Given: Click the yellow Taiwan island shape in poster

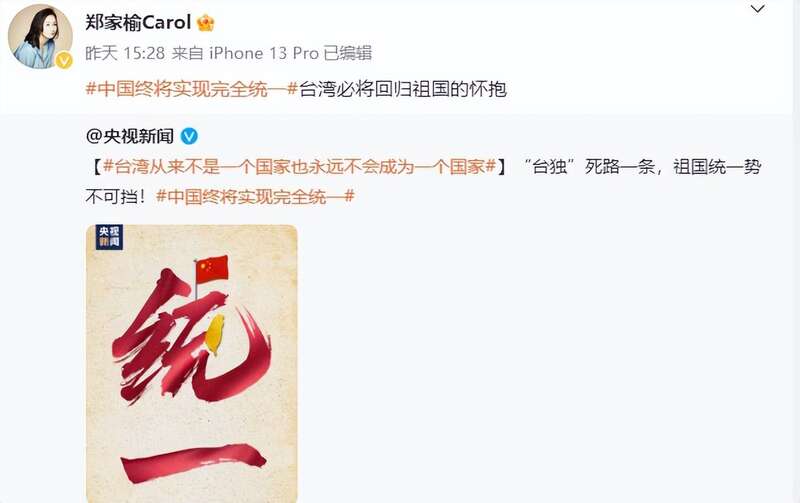Looking at the screenshot, I should tap(215, 334).
